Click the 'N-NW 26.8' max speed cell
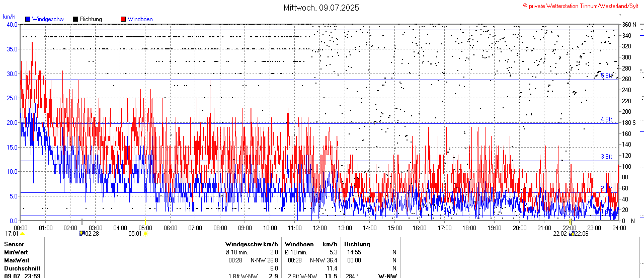The width and height of the screenshot is (644, 278). tap(264, 260)
